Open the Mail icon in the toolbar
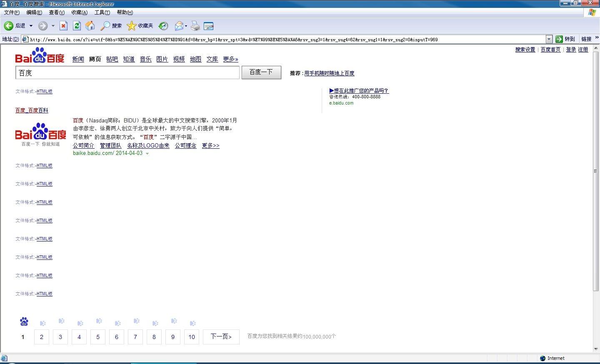This screenshot has height=364, width=600. coord(179,26)
